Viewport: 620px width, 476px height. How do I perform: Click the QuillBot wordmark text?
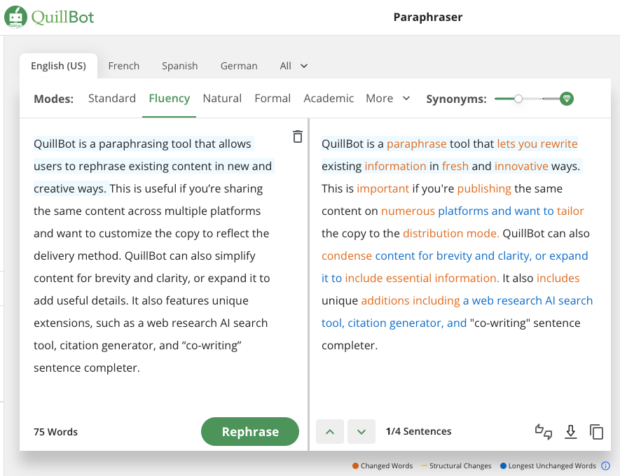(62, 17)
